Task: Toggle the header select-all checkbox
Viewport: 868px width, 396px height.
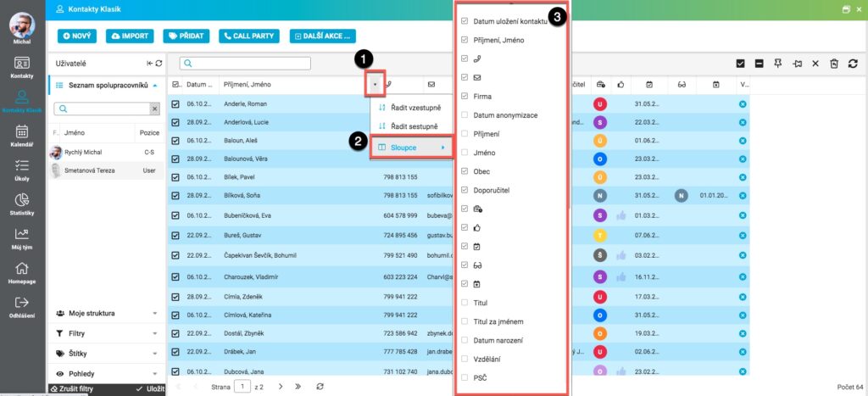Action: pyautogui.click(x=176, y=85)
